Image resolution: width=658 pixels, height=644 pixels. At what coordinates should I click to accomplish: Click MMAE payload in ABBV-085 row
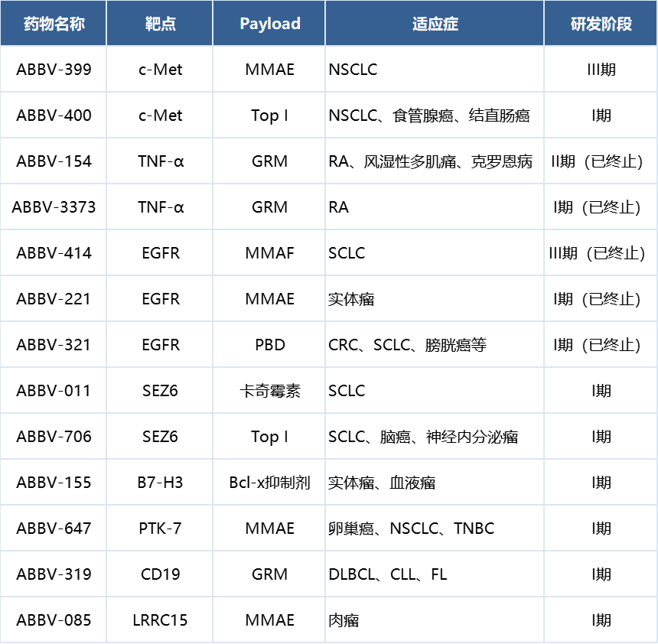point(269,620)
